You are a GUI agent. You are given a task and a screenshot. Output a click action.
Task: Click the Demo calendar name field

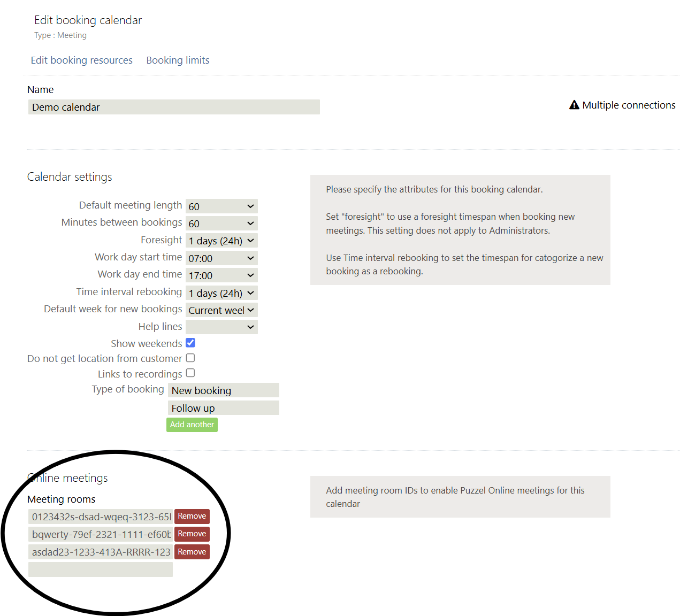tap(174, 107)
